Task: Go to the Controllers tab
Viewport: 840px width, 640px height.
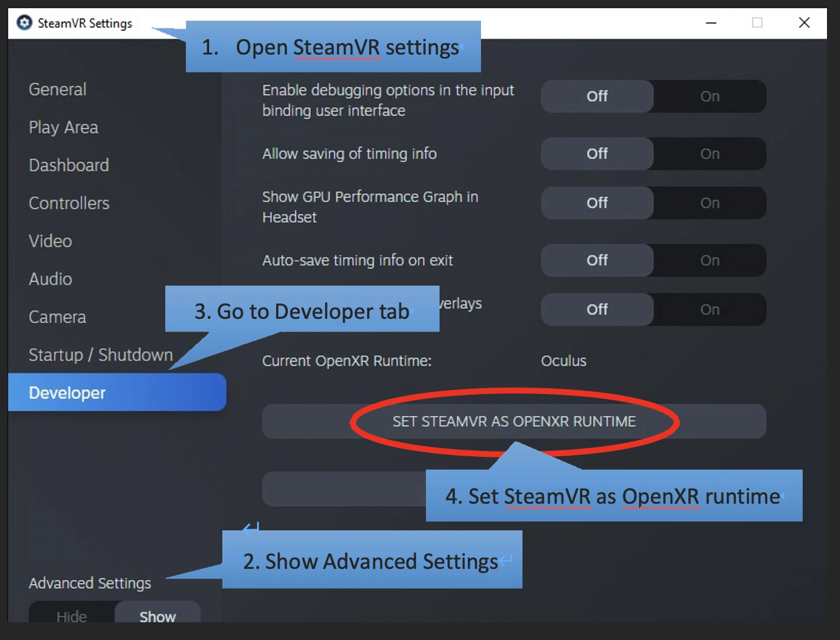Action: tap(69, 203)
